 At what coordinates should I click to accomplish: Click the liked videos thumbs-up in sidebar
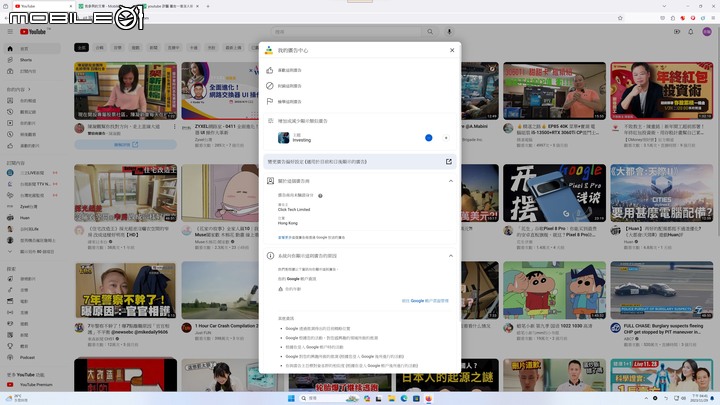coord(10,146)
